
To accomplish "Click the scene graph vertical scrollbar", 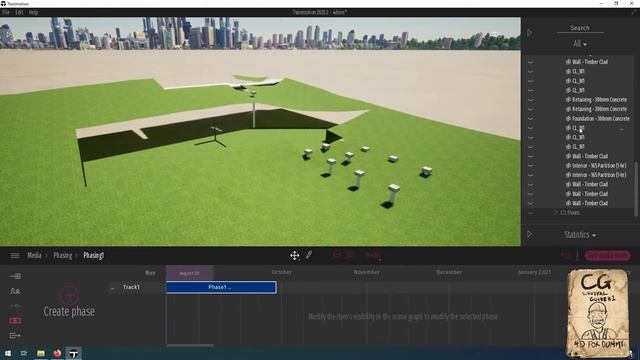I will (x=636, y=189).
